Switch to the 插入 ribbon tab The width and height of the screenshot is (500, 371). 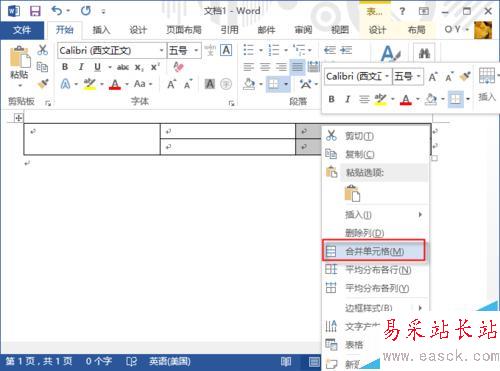101,30
